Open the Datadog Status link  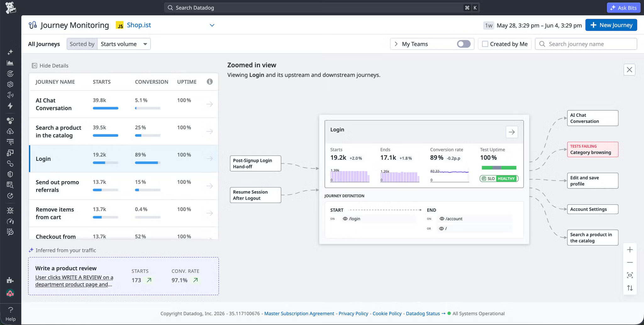[423, 313]
